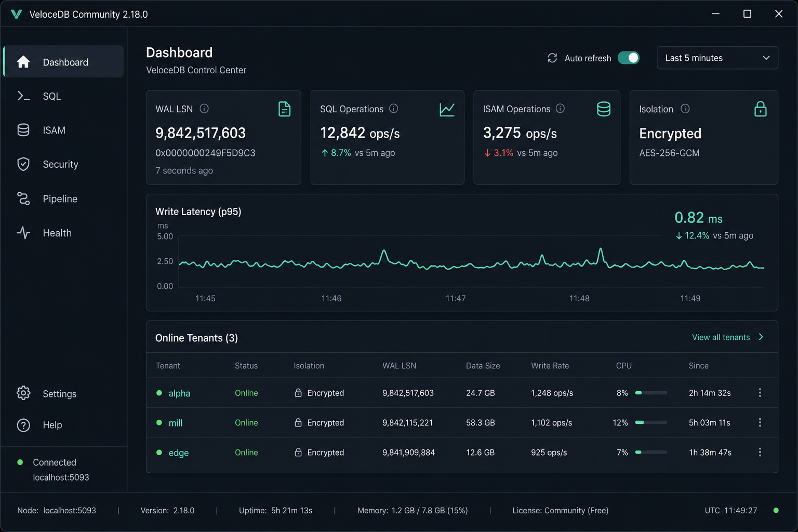Image resolution: width=798 pixels, height=532 pixels.
Task: Click the Health pulse icon
Action: coord(23,233)
